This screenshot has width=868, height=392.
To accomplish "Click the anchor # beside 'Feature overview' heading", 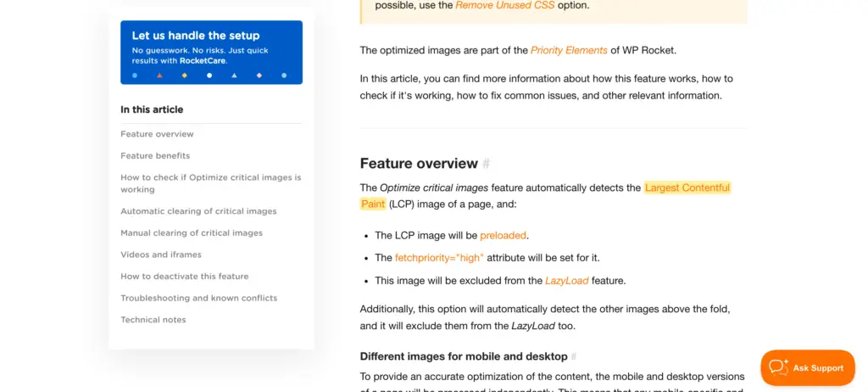I will click(x=486, y=164).
